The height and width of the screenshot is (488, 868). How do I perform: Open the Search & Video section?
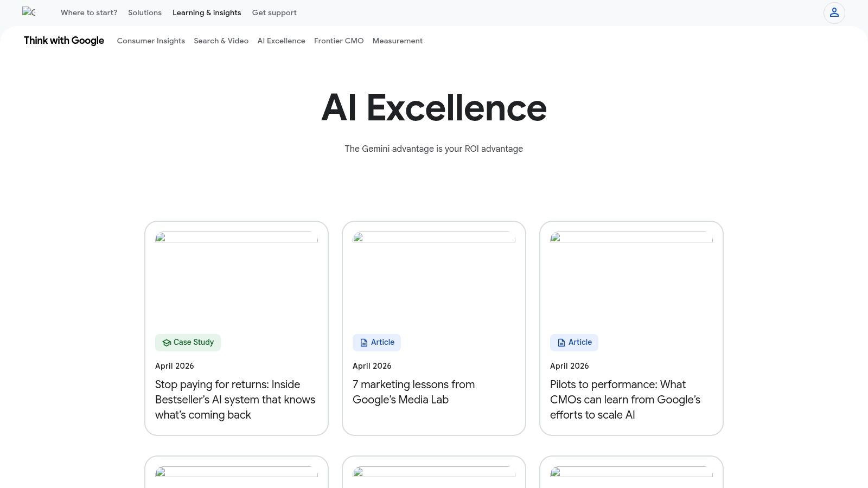pyautogui.click(x=221, y=41)
